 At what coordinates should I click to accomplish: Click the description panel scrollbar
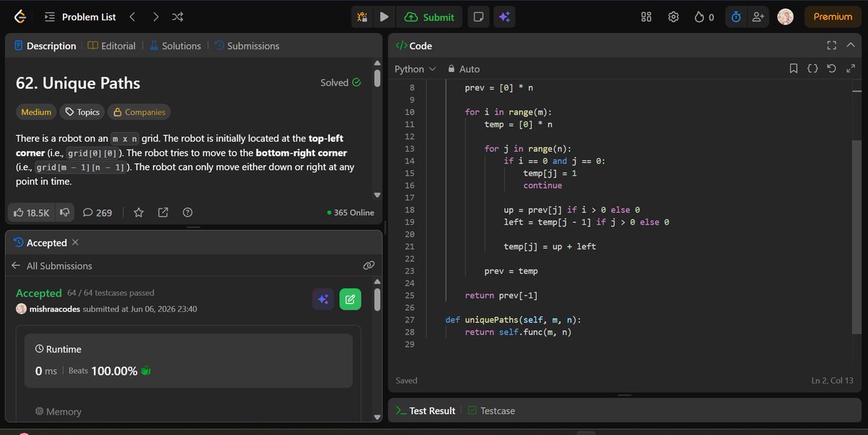tap(377, 78)
